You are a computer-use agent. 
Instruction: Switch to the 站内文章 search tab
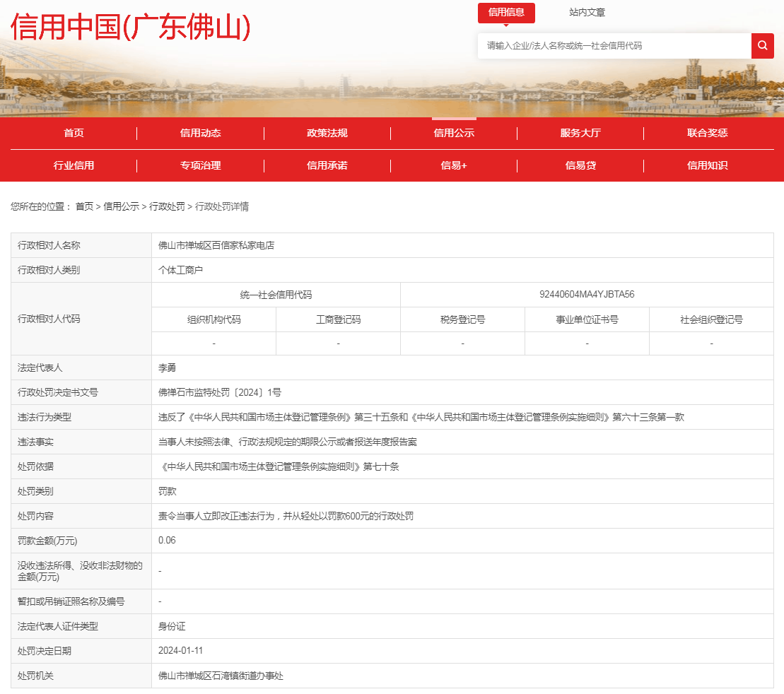click(x=587, y=12)
